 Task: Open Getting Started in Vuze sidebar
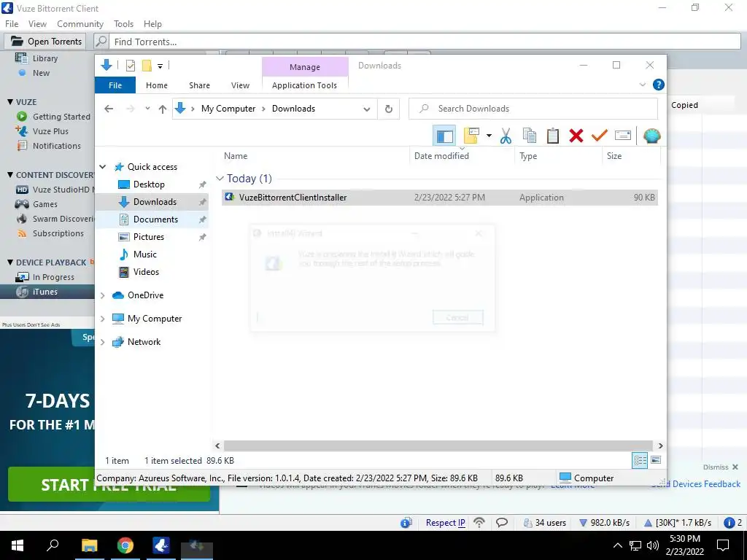point(61,117)
